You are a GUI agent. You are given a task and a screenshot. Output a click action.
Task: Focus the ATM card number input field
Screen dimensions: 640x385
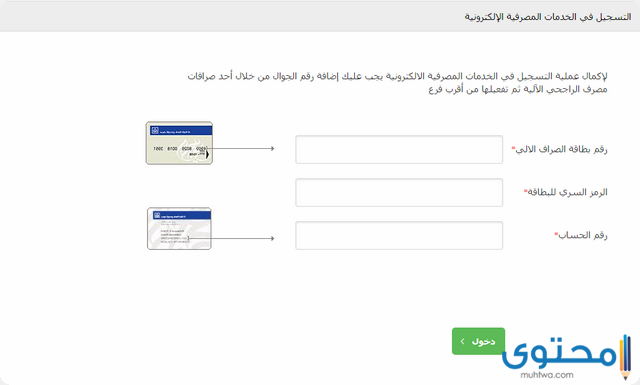point(399,149)
